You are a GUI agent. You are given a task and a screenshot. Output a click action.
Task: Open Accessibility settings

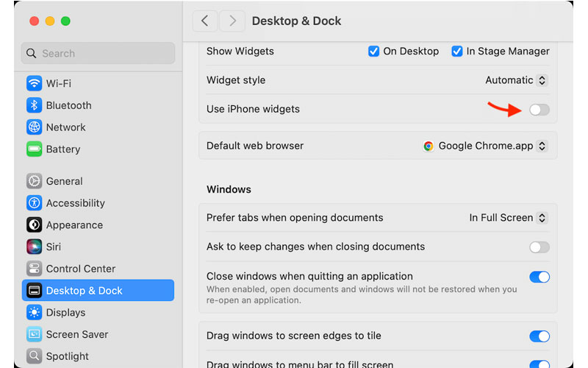(x=98, y=203)
